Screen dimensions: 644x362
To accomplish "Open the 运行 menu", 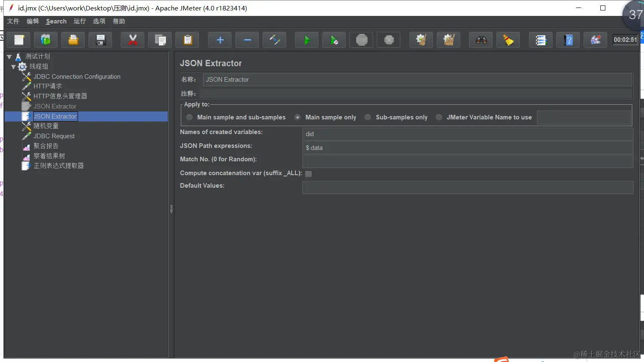I will click(x=80, y=21).
